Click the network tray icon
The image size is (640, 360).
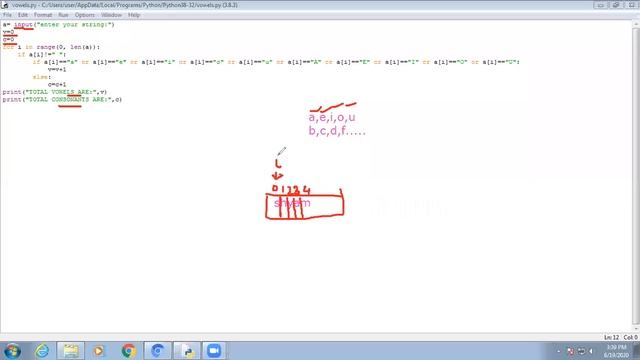click(581, 351)
